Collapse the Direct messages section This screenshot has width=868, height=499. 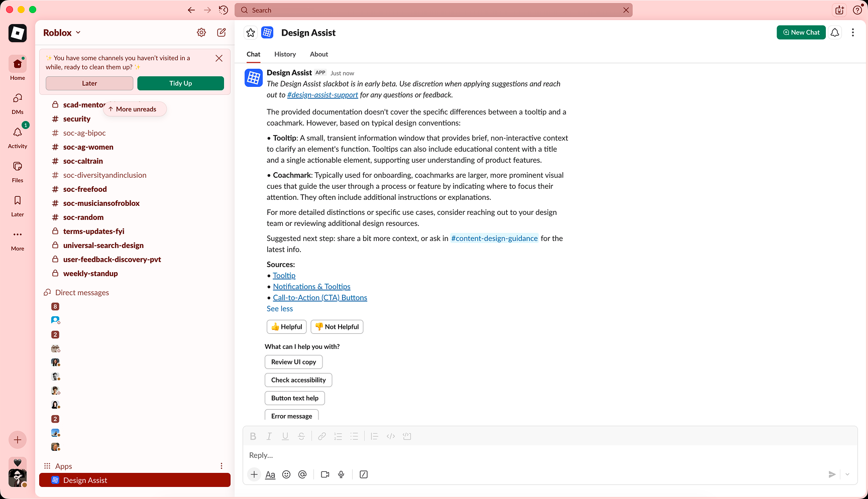point(76,293)
